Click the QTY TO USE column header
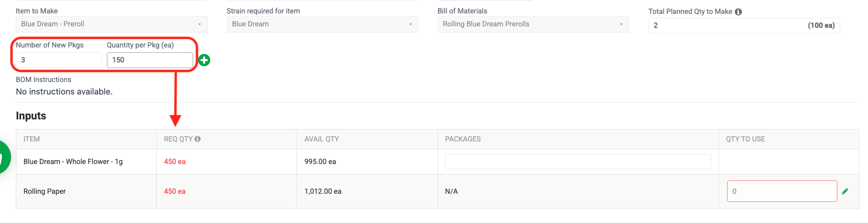Viewport: 868px width, 223px height. click(x=745, y=139)
